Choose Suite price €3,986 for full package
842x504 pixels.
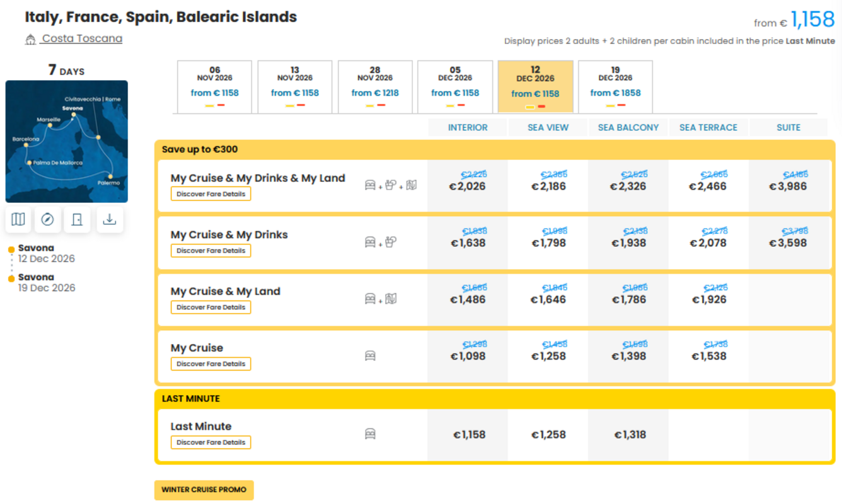788,186
